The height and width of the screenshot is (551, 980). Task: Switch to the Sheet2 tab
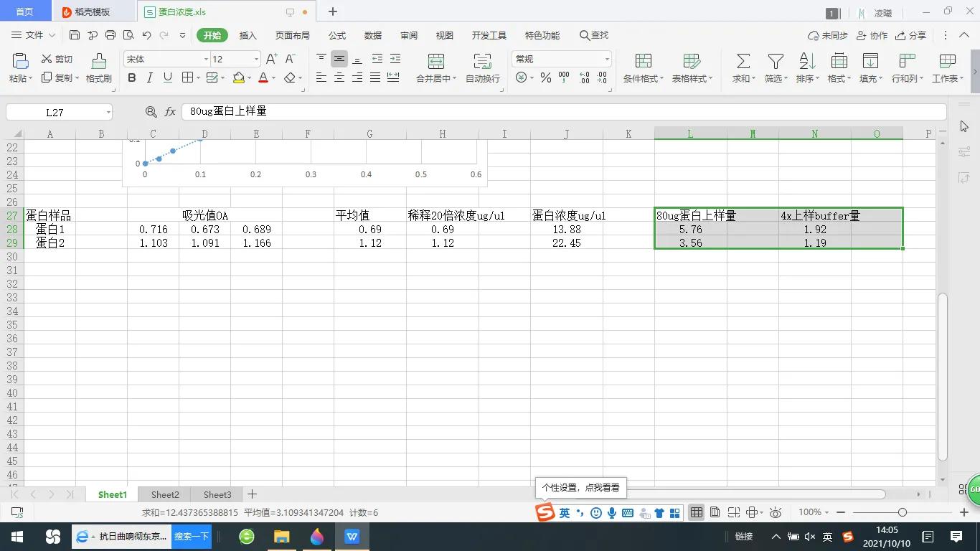pos(165,494)
